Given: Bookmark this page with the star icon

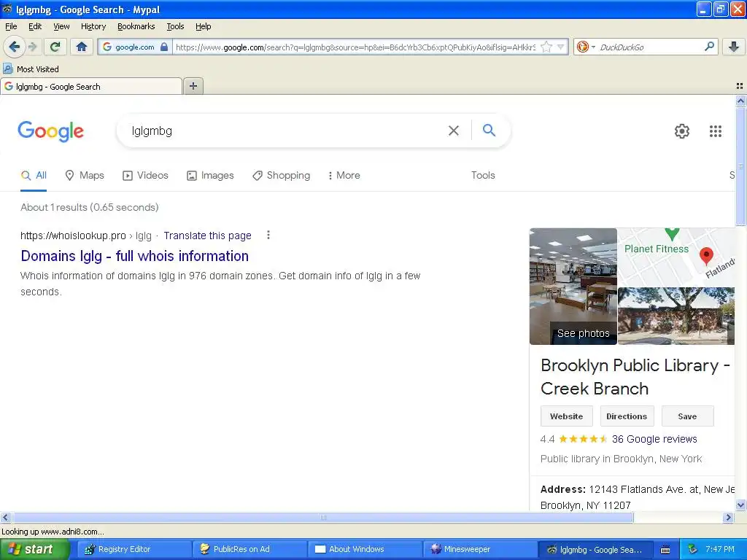Looking at the screenshot, I should coord(546,47).
